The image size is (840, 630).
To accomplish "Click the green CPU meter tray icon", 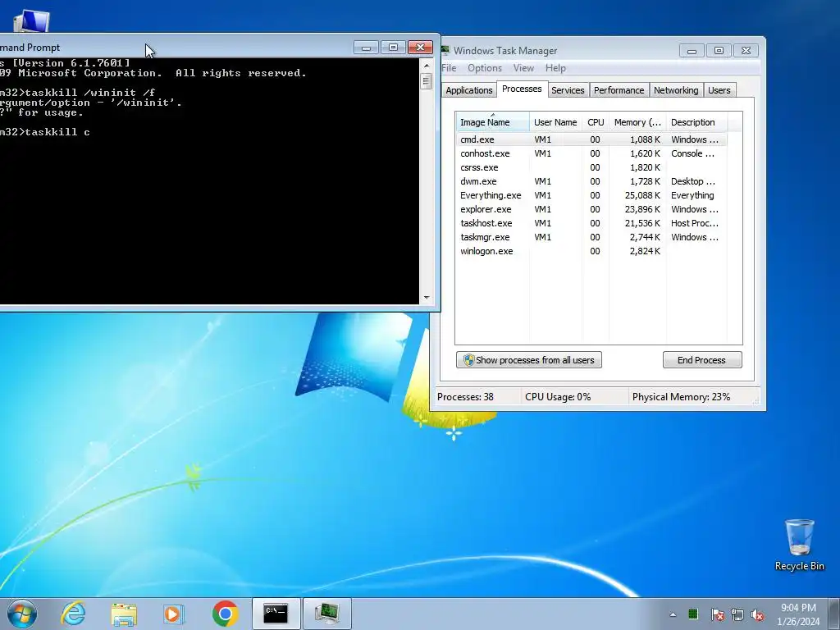I will coord(693,614).
